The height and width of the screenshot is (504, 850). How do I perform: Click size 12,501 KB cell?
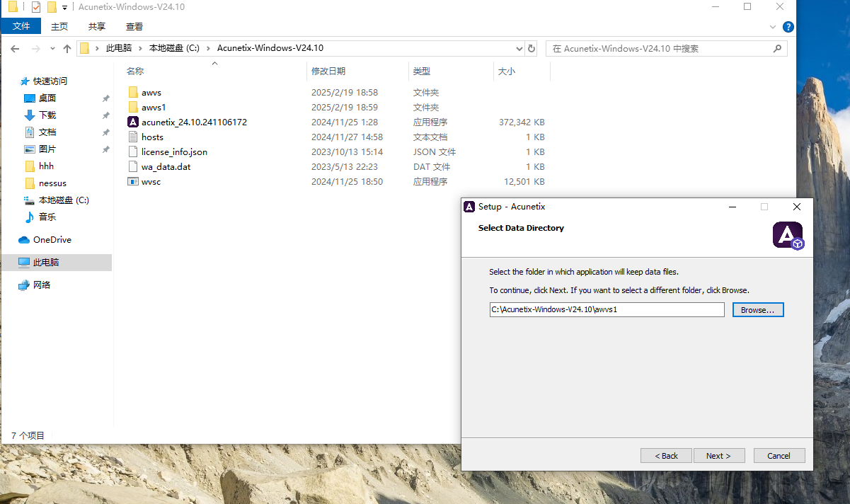(524, 182)
